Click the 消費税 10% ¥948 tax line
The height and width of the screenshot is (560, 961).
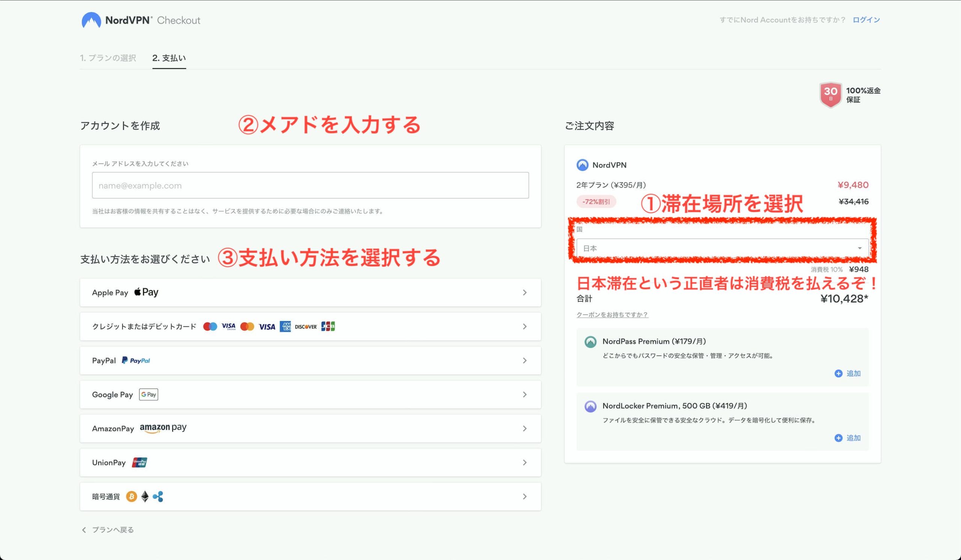pos(839,269)
